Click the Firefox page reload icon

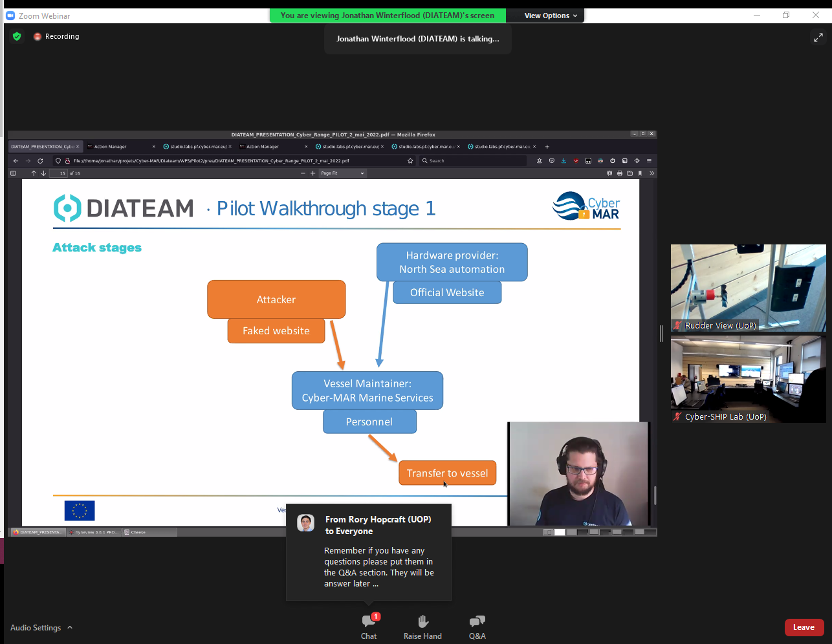click(40, 161)
